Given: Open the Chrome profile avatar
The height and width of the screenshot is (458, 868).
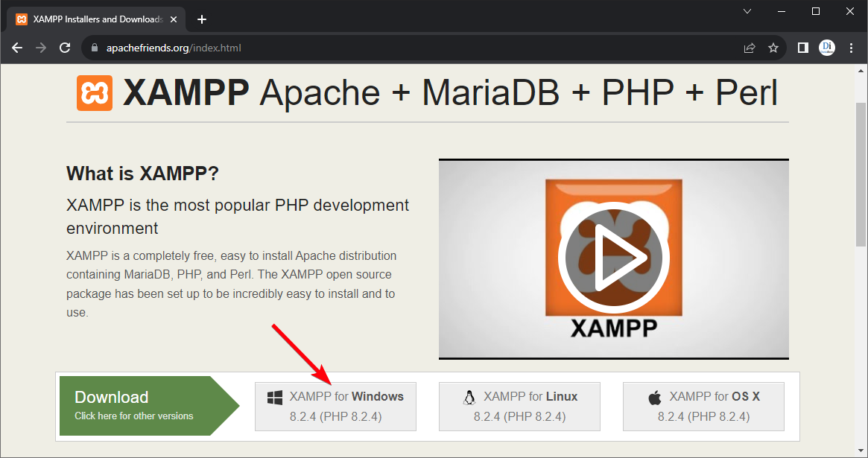Looking at the screenshot, I should 827,48.
